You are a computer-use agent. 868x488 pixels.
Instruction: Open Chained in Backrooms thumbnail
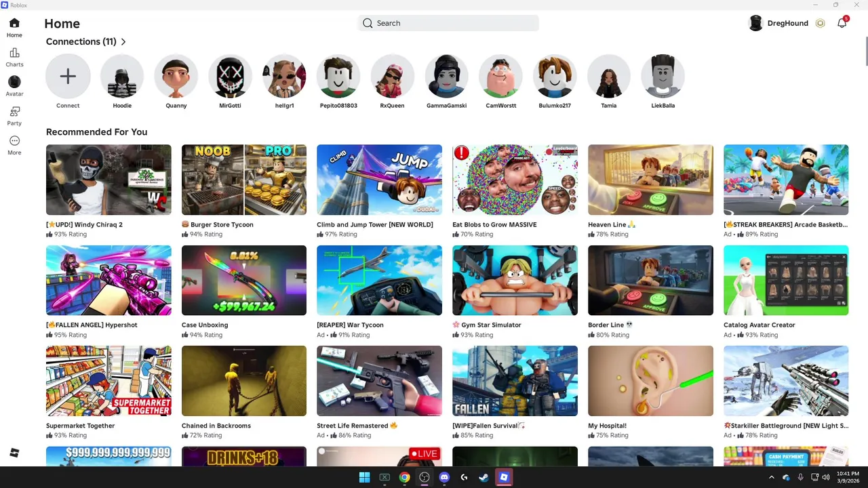pos(244,381)
